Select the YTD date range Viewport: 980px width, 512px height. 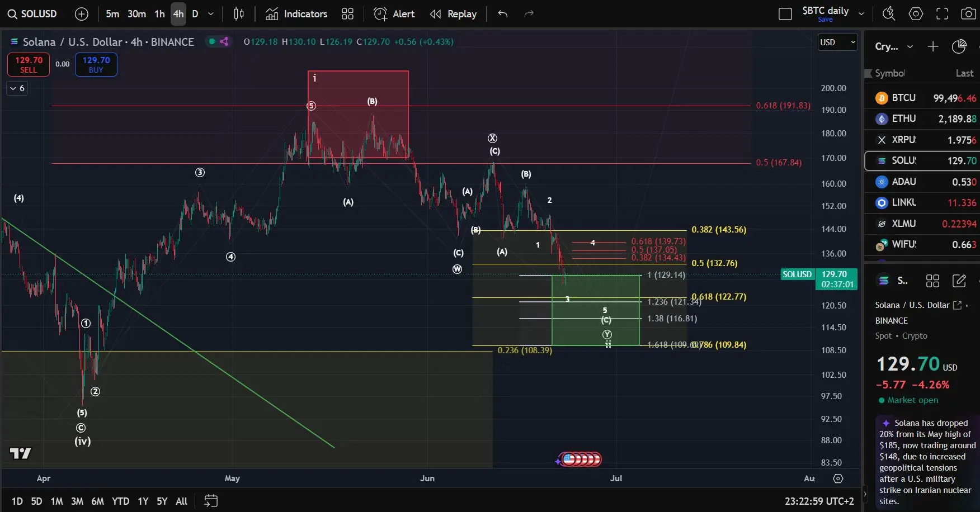[x=120, y=501]
